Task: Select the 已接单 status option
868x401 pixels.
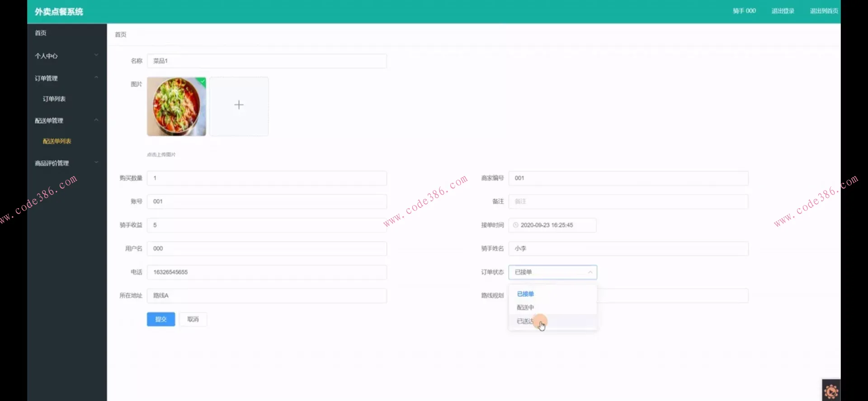Action: [525, 294]
